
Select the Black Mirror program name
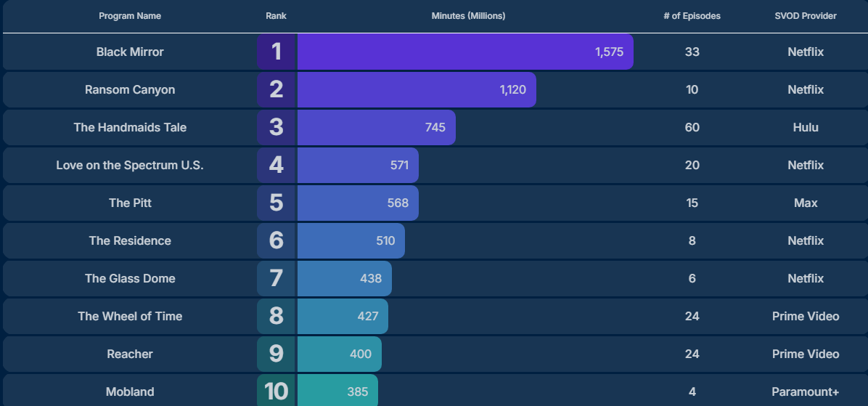point(130,52)
